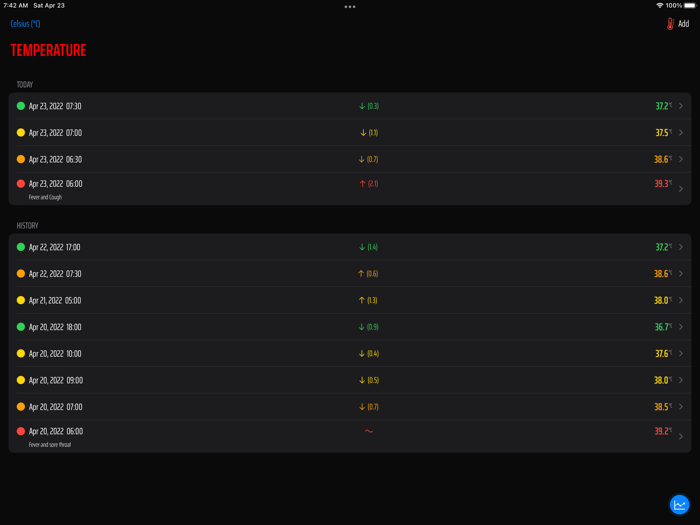700x525 pixels.
Task: Click the TEMPERATURE page title
Action: coord(48,50)
